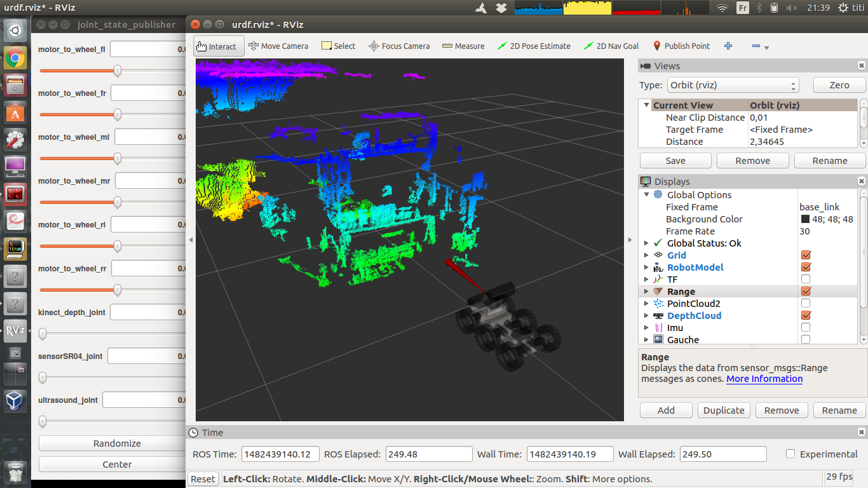The height and width of the screenshot is (488, 868).
Task: Open the view Type dropdown
Action: click(x=732, y=85)
